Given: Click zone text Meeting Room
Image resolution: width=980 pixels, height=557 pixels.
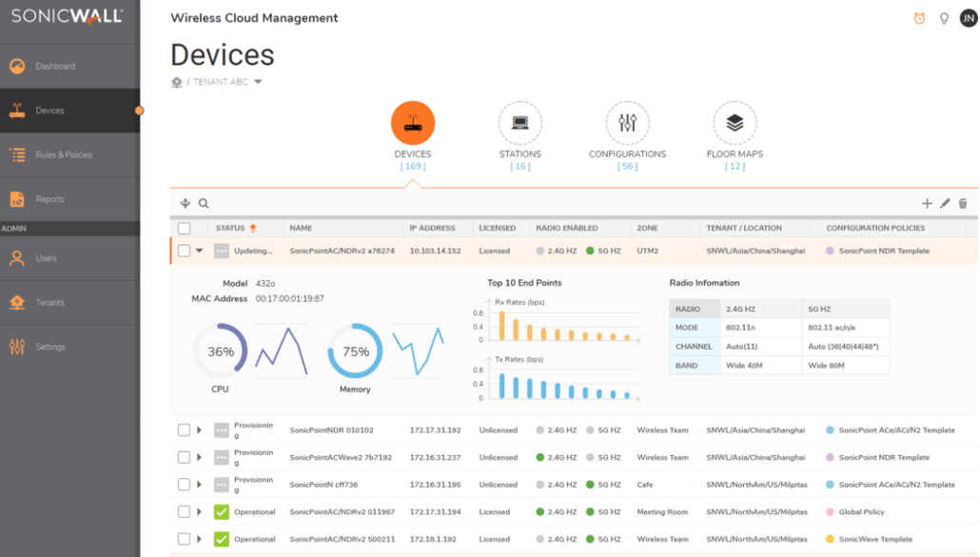Looking at the screenshot, I should click(662, 512).
